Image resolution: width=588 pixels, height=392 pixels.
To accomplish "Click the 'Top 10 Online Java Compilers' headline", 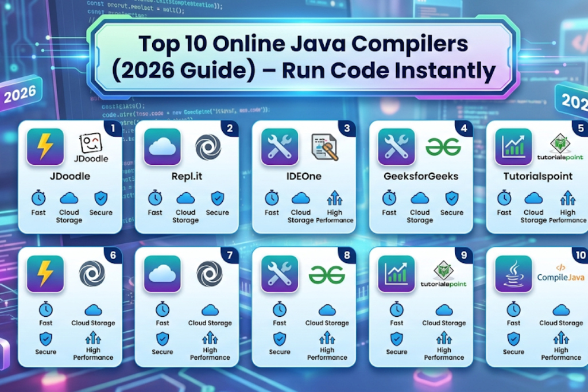I will click(x=303, y=44).
